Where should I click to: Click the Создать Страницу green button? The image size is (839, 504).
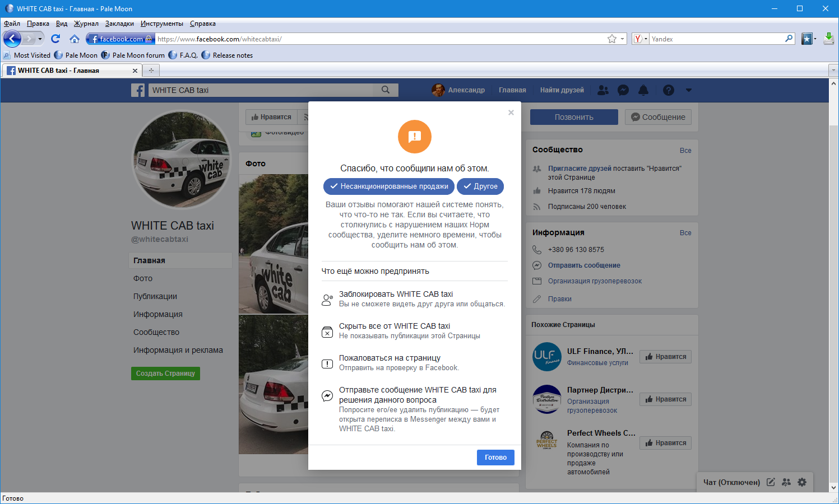point(165,374)
